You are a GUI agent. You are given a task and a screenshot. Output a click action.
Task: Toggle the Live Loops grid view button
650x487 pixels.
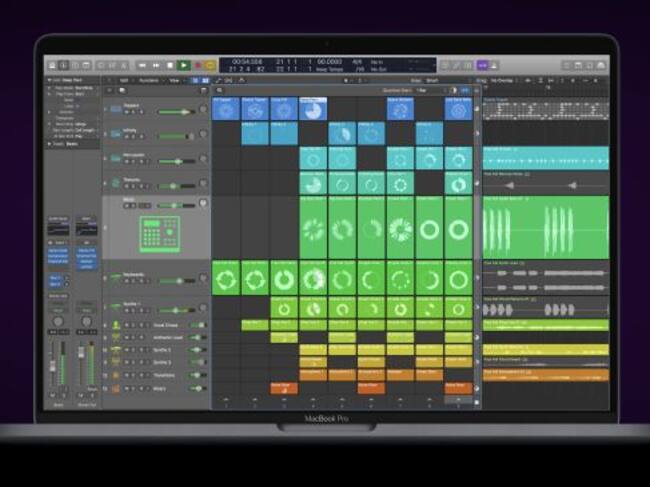click(x=197, y=79)
